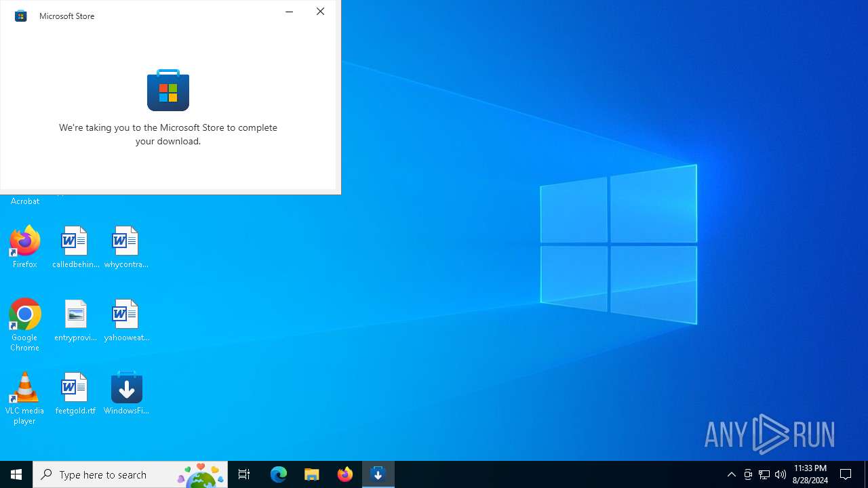Select the calledbehin... Word document icon
Image resolution: width=868 pixels, height=488 pixels.
(75, 248)
